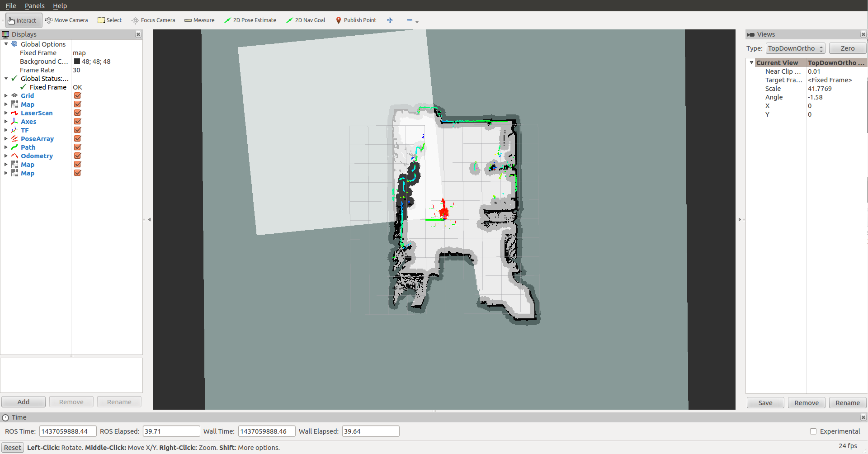Expand the PoseArray display node
The image size is (868, 454).
pos(6,138)
